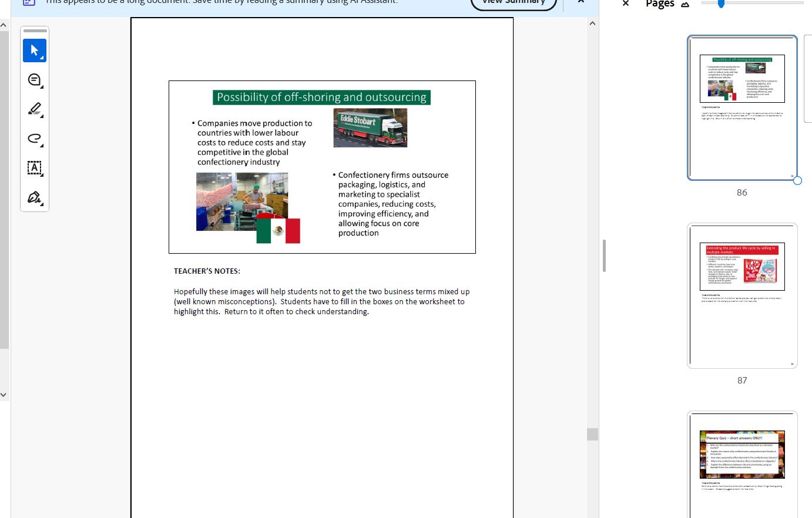Activate the Add Text Box tool
Viewport: 812px width, 518px height.
[34, 169]
